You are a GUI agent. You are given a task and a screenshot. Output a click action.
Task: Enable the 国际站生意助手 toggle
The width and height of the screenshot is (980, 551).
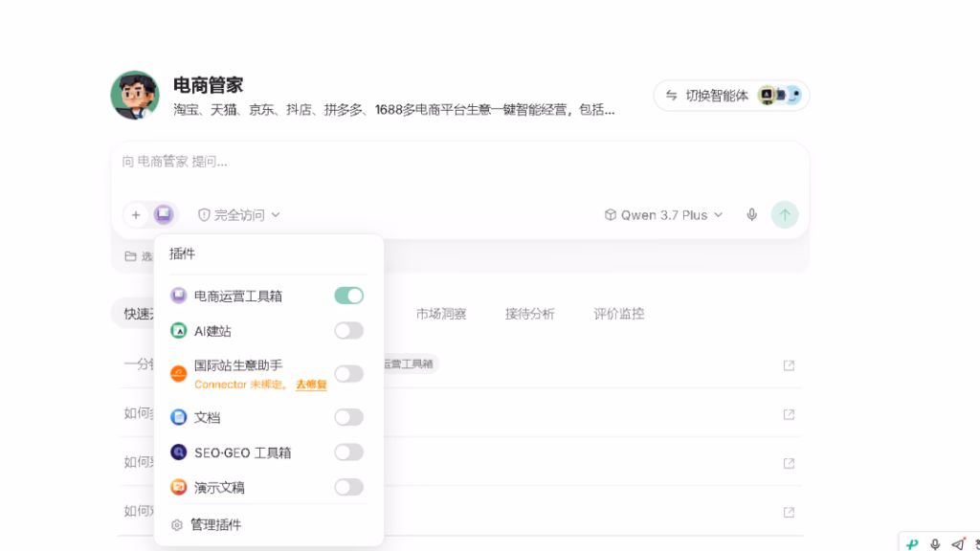(348, 374)
